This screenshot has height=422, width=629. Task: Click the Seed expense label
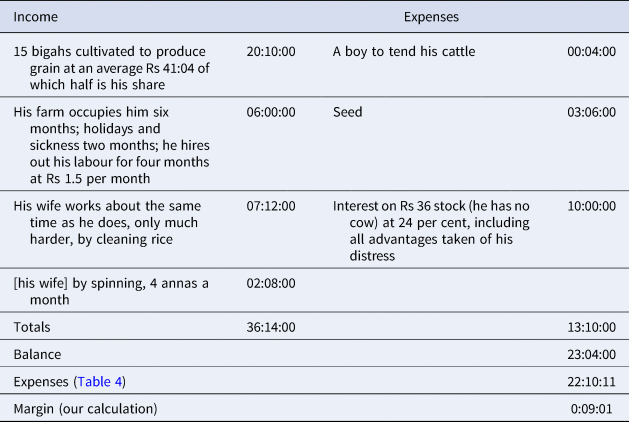(347, 112)
